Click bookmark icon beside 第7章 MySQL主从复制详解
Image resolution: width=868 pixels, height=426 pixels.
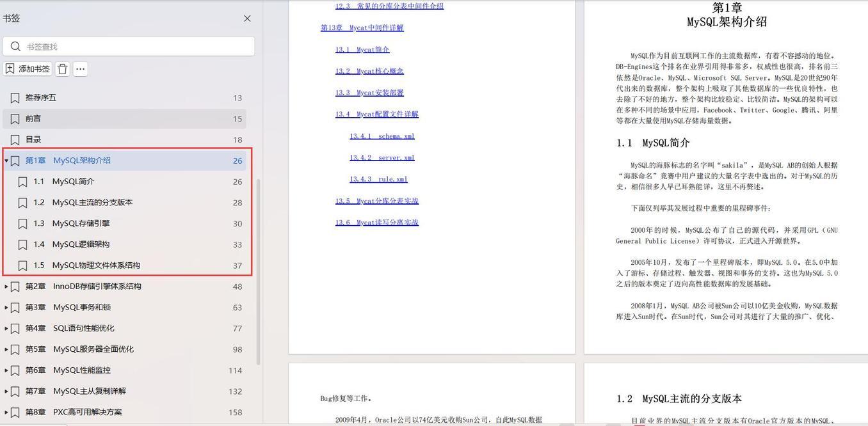tap(15, 391)
